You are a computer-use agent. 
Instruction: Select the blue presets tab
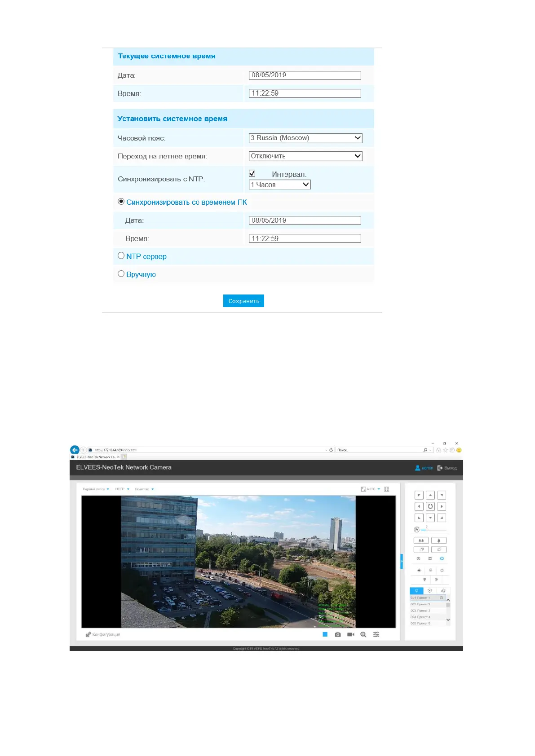coord(416,591)
